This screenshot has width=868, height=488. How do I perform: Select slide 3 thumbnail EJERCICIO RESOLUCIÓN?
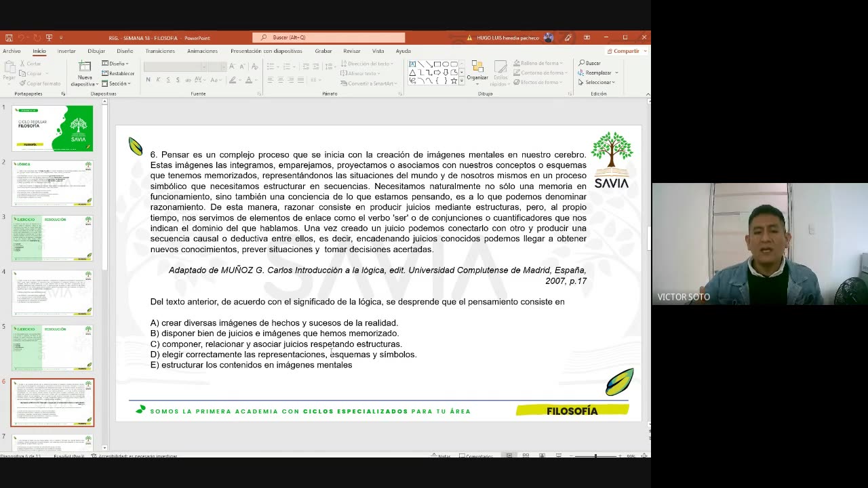tap(52, 238)
